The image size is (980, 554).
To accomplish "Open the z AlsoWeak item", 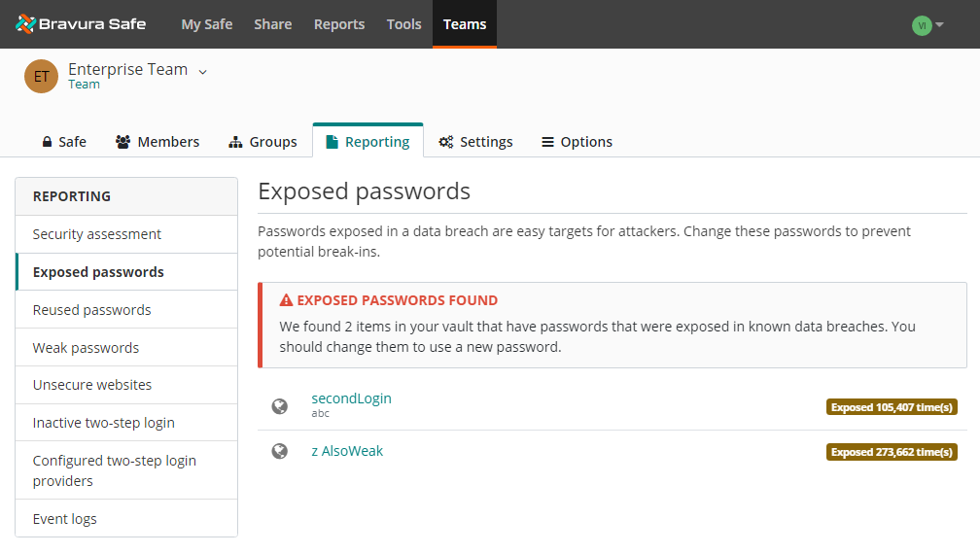I will click(347, 451).
